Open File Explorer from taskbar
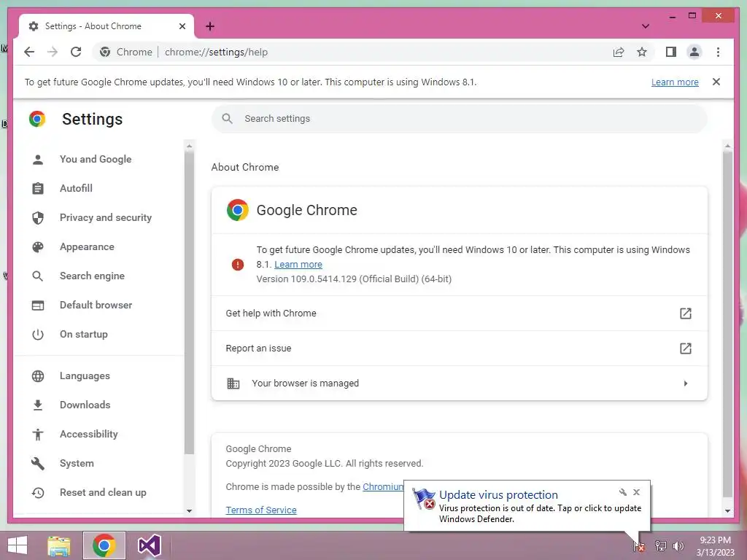The width and height of the screenshot is (747, 560). (59, 545)
